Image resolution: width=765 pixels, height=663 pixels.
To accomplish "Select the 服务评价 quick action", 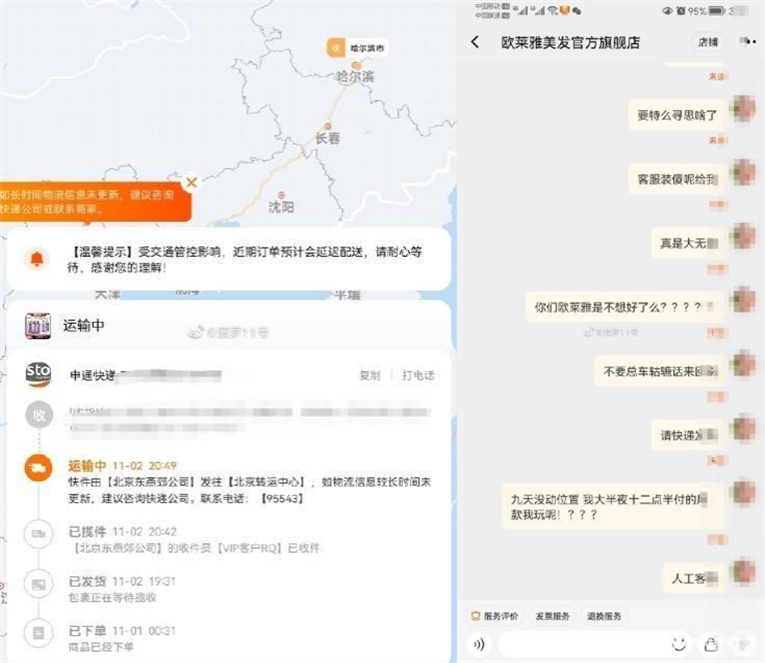I will coord(496,616).
